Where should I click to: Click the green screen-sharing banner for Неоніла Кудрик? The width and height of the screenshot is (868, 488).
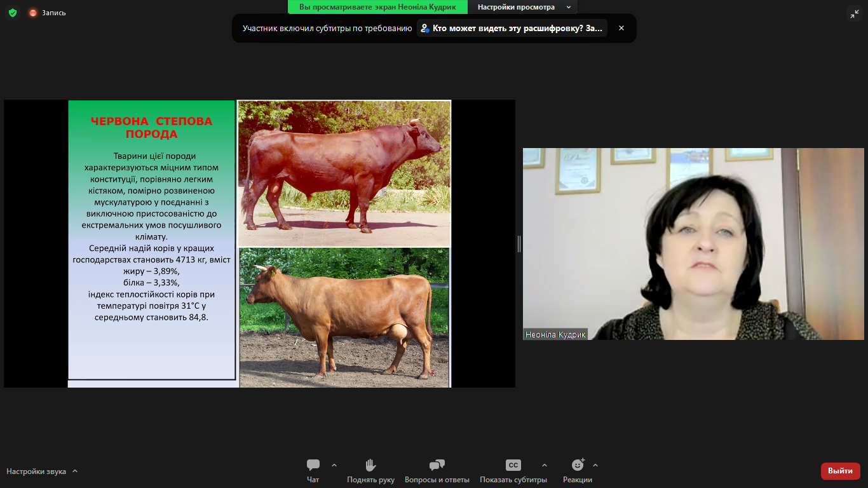(377, 7)
